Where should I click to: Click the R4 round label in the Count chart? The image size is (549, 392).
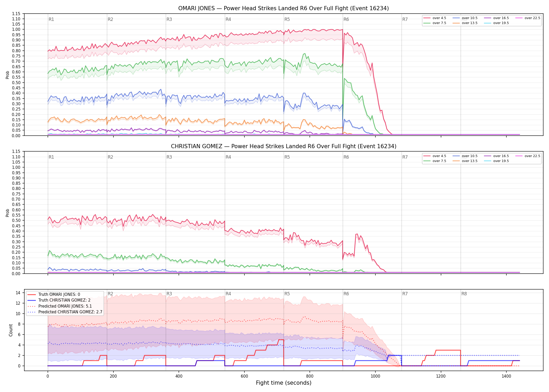[228, 294]
